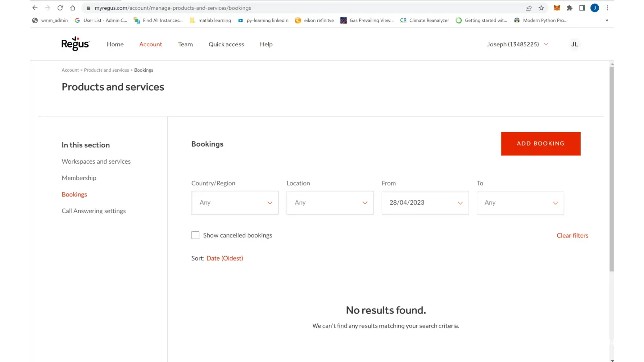Click the Clear filters link
The height and width of the screenshot is (362, 644).
572,235
